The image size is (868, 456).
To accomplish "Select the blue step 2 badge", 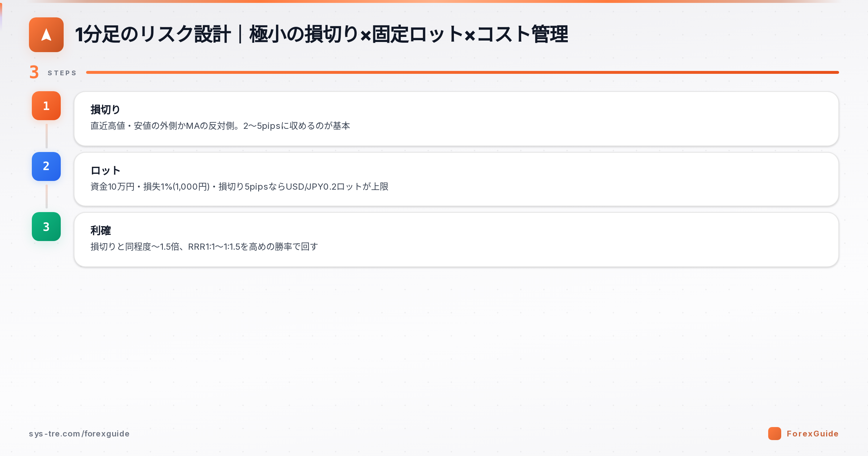I will pyautogui.click(x=46, y=166).
